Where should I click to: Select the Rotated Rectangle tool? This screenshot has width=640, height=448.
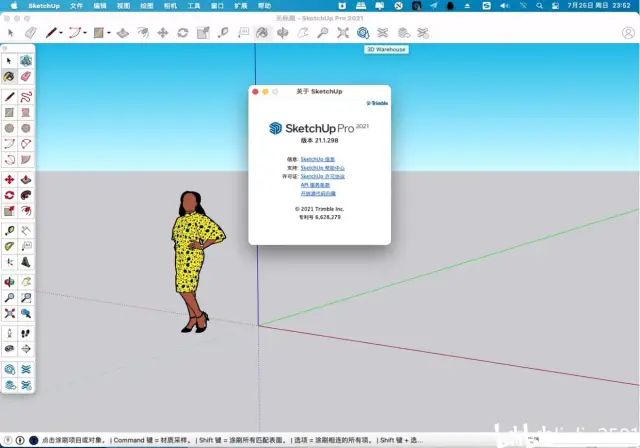(x=26, y=112)
